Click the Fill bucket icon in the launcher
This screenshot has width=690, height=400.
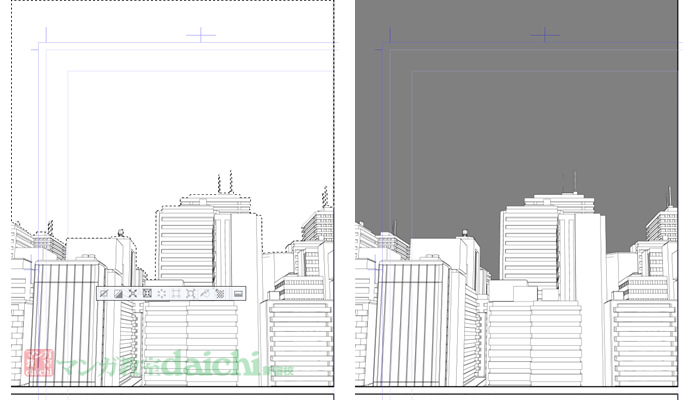[206, 293]
